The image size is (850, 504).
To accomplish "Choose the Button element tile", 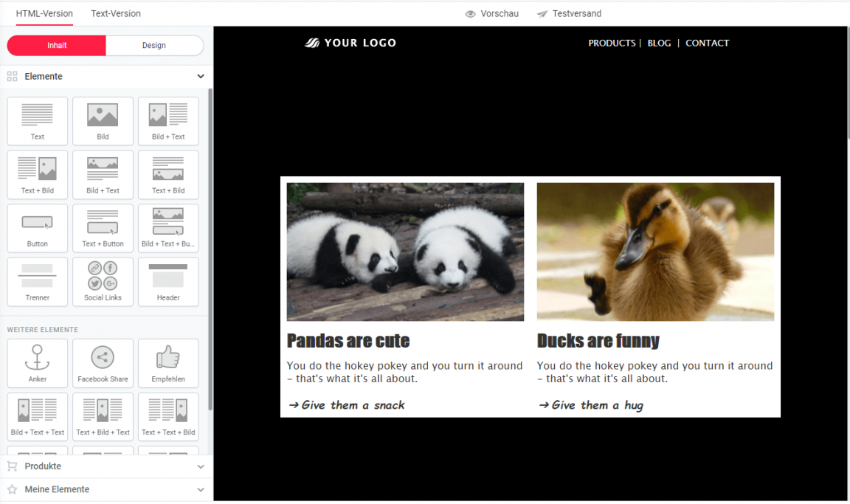I will (37, 228).
